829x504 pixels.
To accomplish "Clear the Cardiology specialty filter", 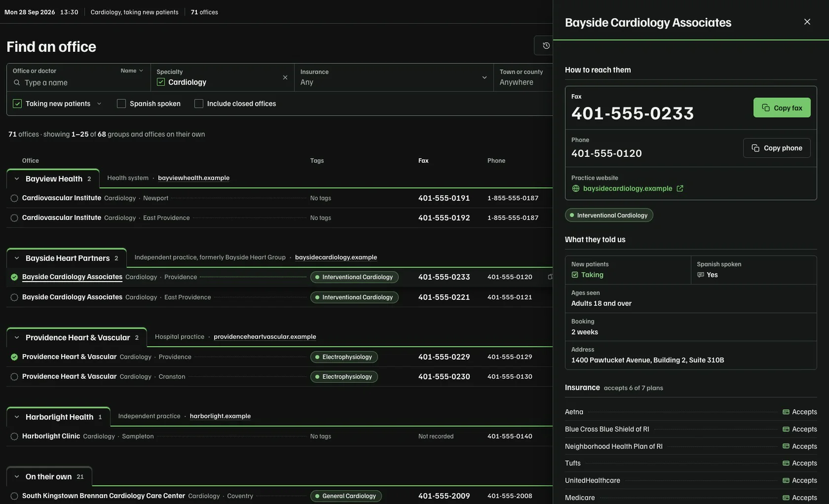I will (285, 77).
